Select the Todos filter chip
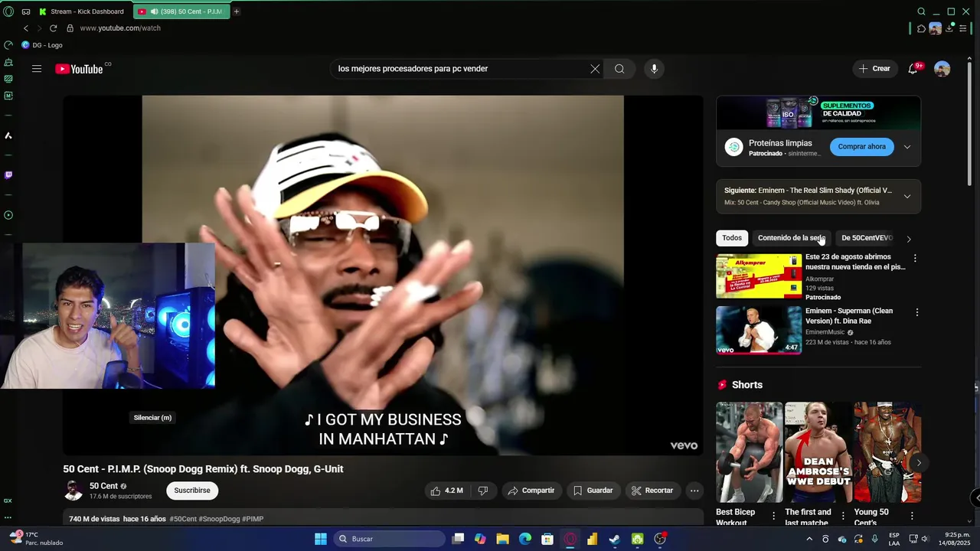The height and width of the screenshot is (551, 980). click(x=732, y=238)
